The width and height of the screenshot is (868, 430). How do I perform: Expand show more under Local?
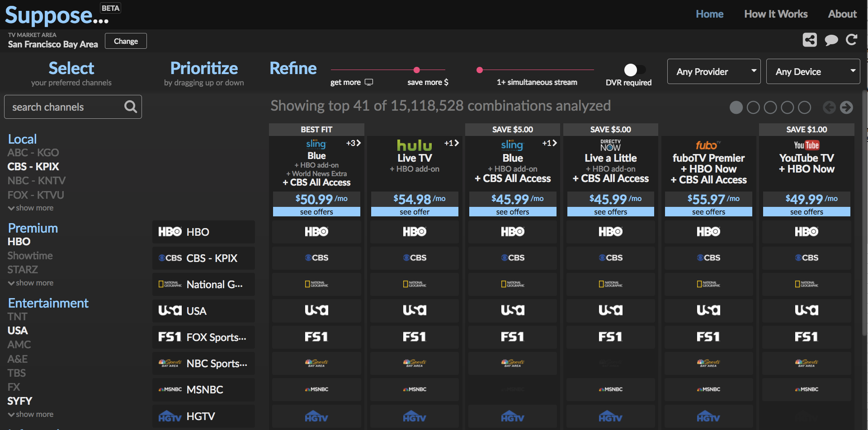tap(31, 208)
